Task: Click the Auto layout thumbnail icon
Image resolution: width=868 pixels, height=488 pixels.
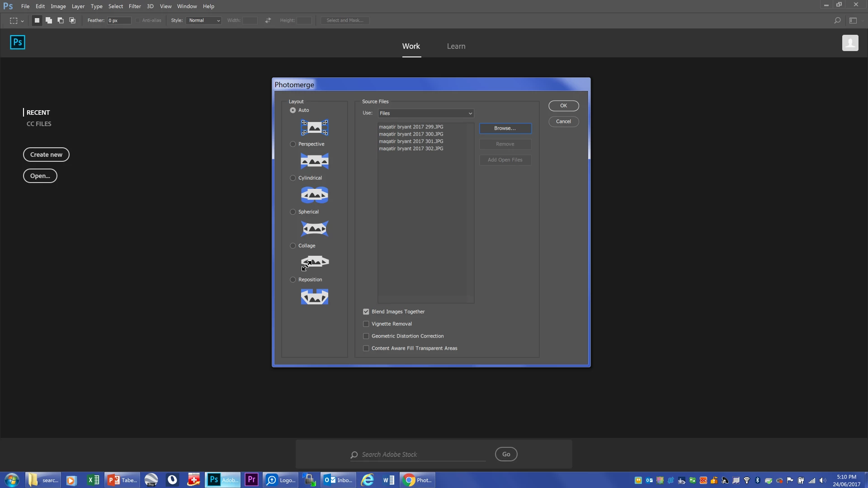Action: [x=314, y=127]
